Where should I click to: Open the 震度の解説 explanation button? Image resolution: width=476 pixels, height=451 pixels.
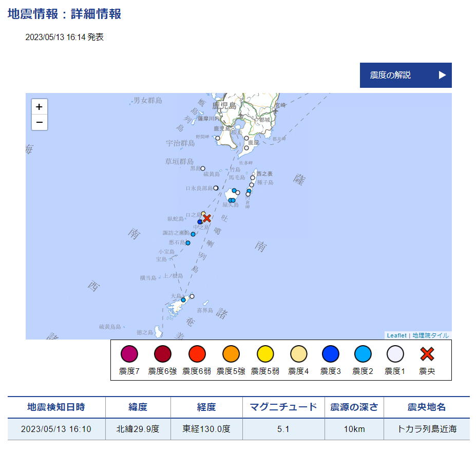[406, 75]
